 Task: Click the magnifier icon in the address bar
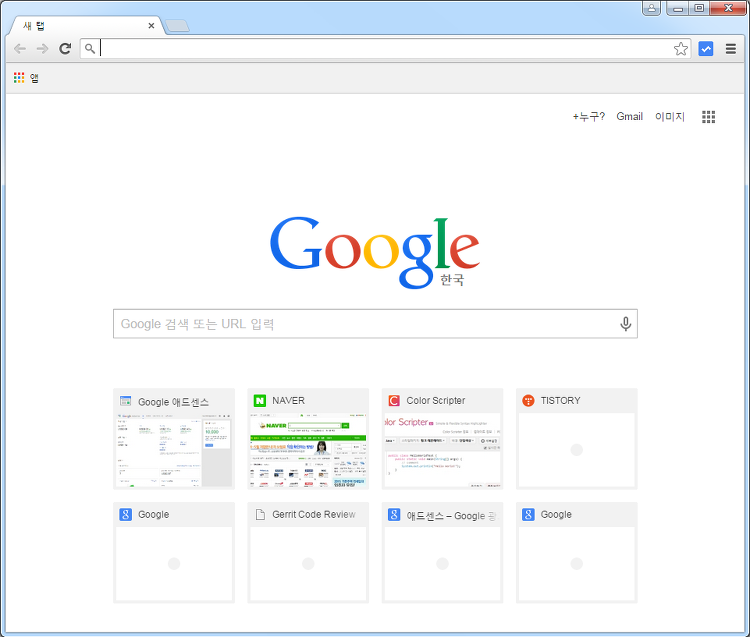[90, 48]
